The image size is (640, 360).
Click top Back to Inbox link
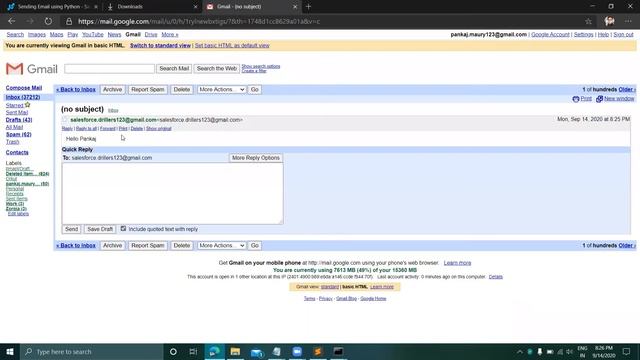76,89
